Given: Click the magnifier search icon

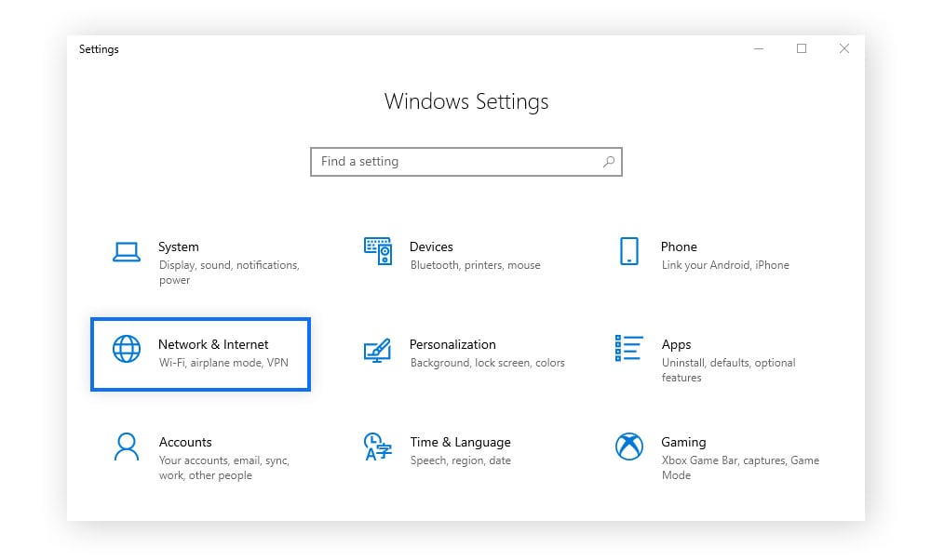Looking at the screenshot, I should [x=609, y=161].
